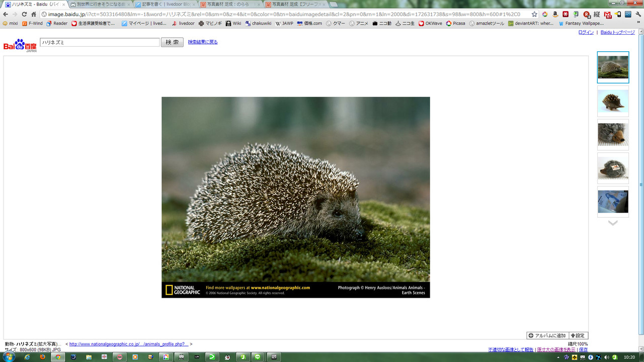644x362 pixels.
Task: Show hidden system tray icons
Action: click(558, 357)
